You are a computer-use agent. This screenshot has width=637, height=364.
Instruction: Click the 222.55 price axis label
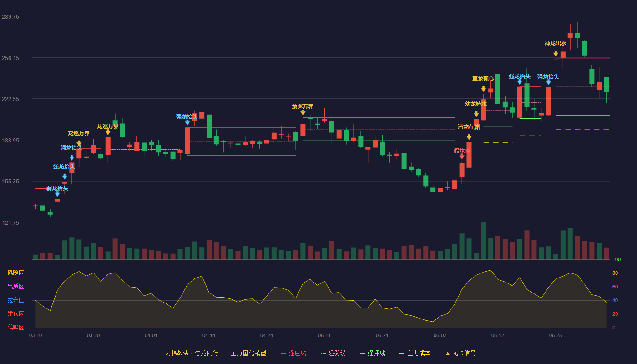10,99
